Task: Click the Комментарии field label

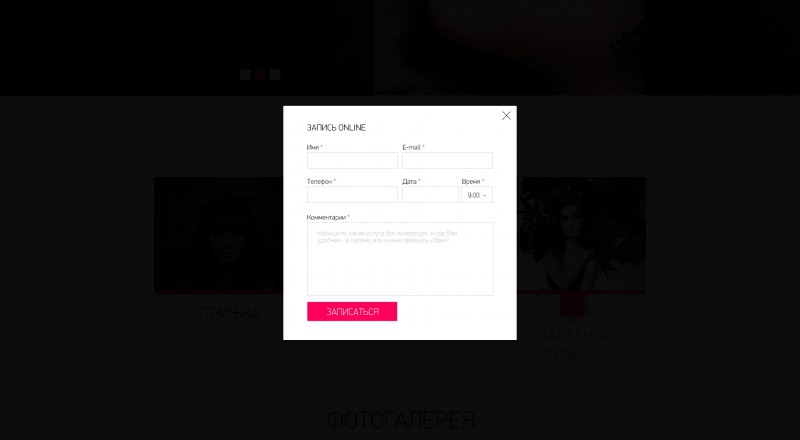Action: 327,217
